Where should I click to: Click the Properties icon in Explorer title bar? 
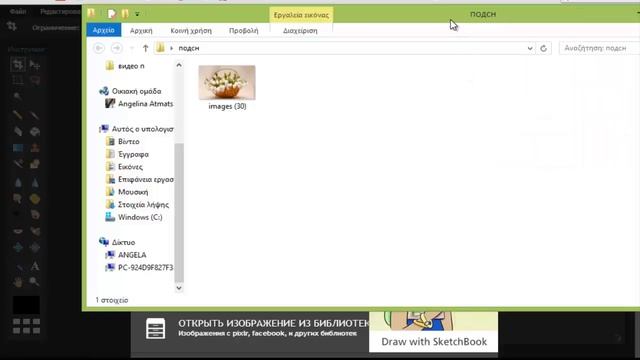111,14
